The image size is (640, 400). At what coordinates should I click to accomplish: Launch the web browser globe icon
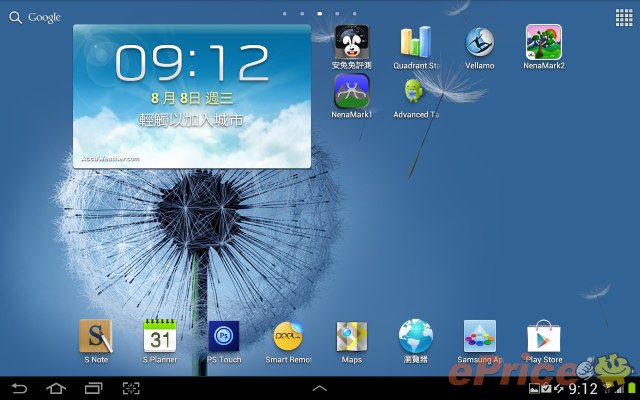coord(416,337)
